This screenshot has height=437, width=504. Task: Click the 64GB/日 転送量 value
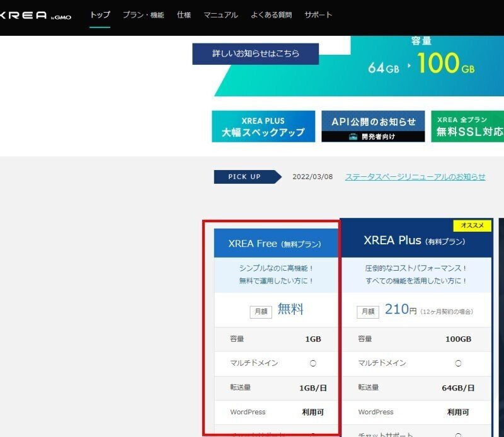tap(458, 388)
